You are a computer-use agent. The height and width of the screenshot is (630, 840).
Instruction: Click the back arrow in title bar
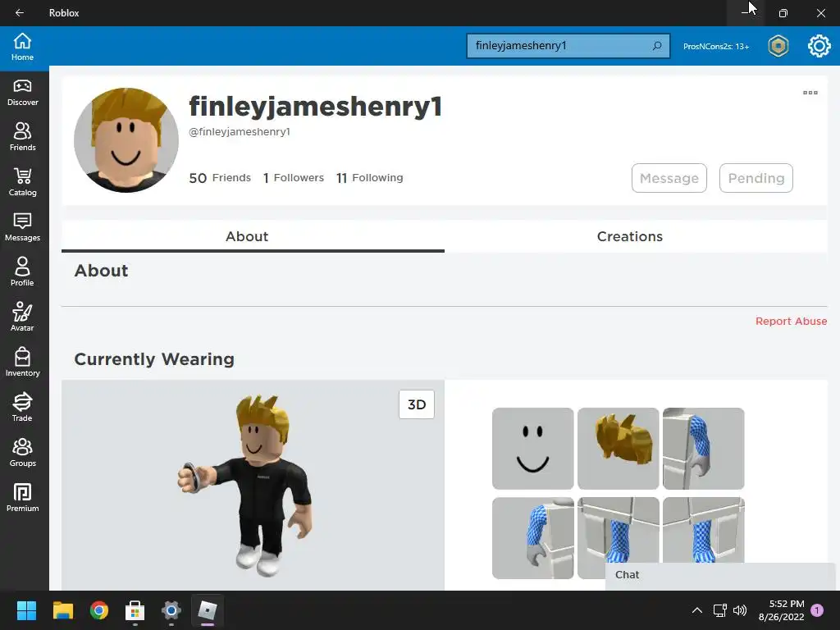click(20, 13)
